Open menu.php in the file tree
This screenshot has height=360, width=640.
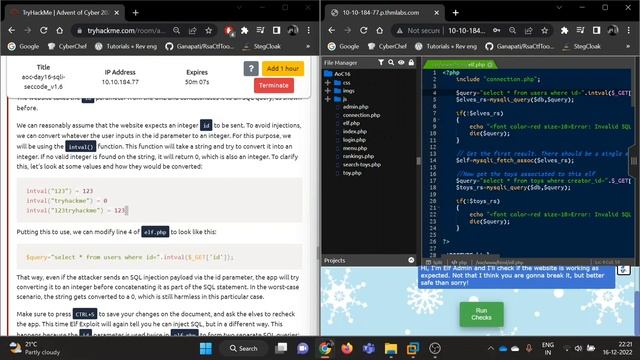click(354, 148)
